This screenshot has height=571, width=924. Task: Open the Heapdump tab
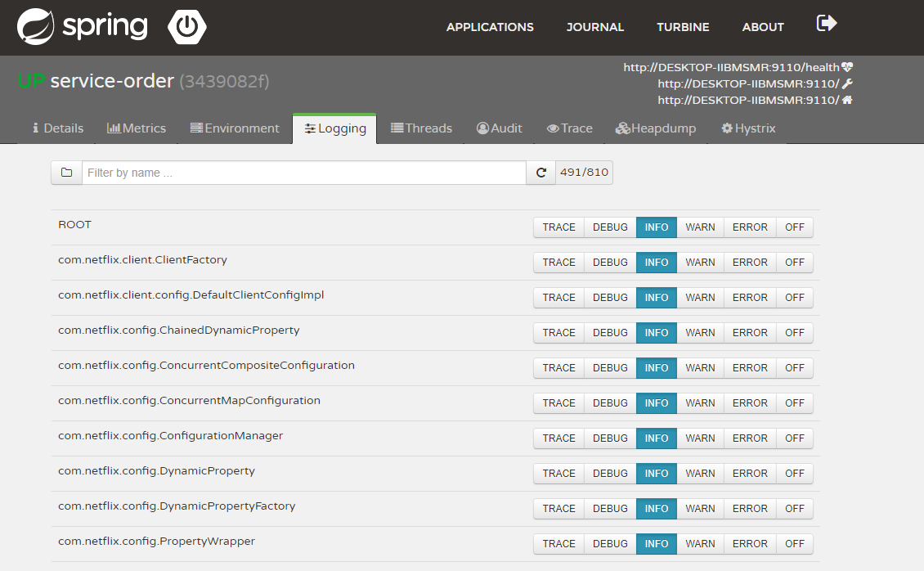click(x=656, y=128)
